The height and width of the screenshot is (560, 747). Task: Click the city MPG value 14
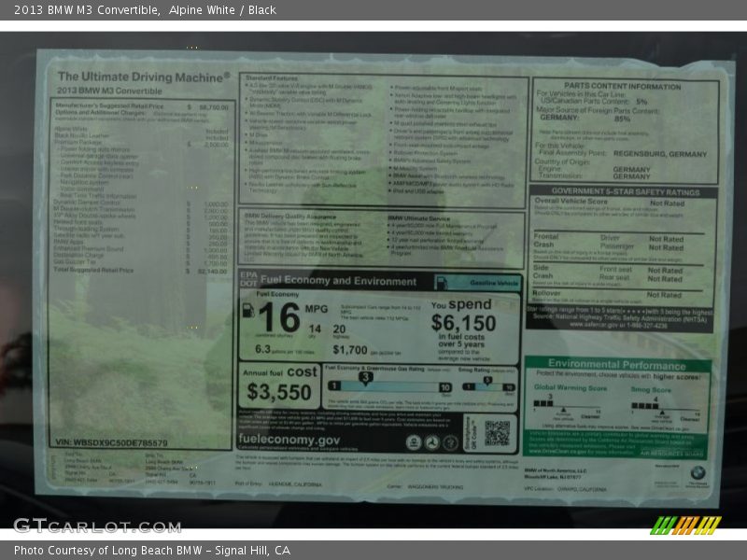(x=315, y=329)
